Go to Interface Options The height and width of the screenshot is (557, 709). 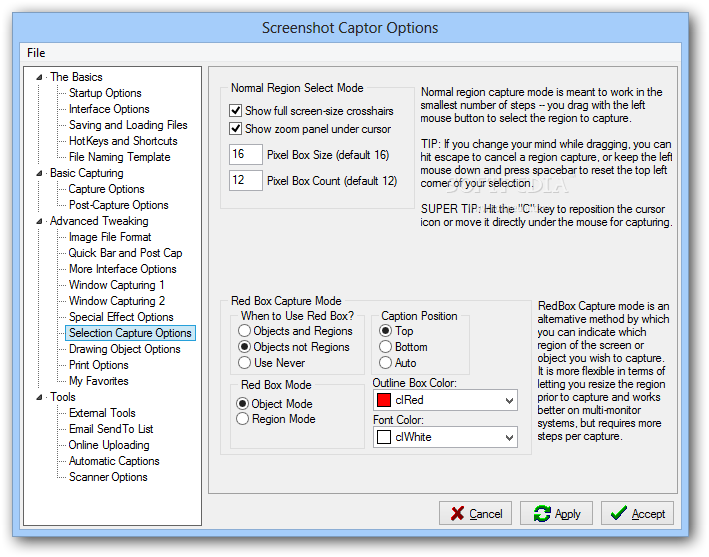(109, 109)
